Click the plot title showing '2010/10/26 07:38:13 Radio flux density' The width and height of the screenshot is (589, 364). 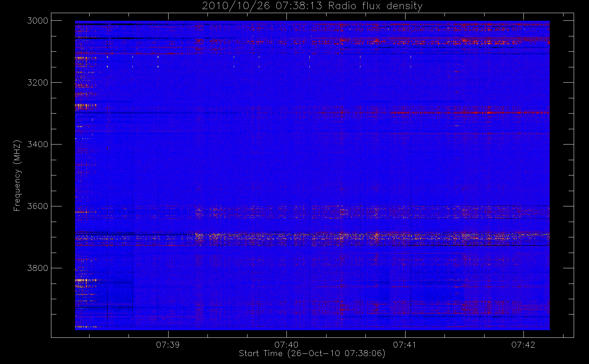[312, 6]
